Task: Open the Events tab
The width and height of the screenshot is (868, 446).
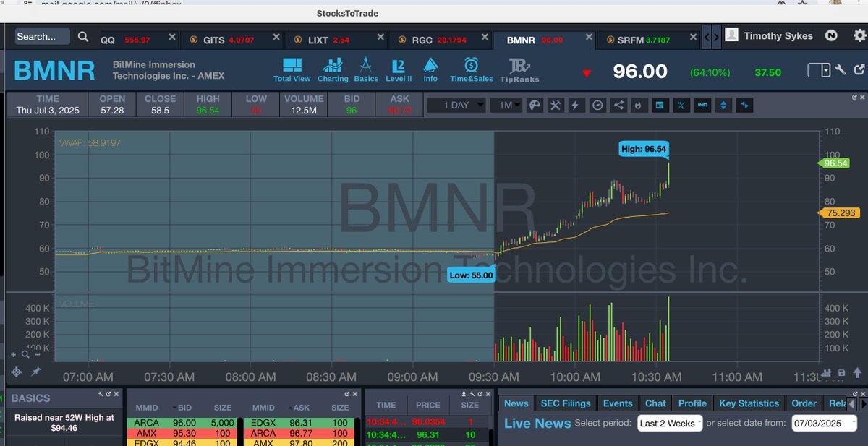Action: 618,403
